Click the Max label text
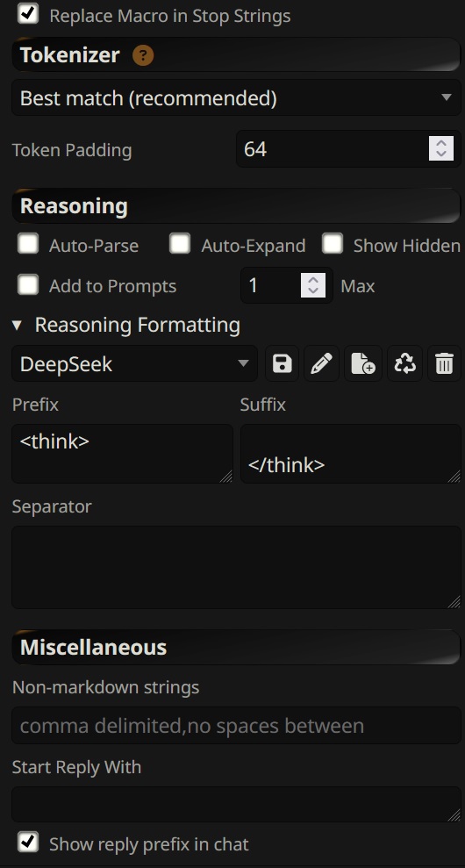Image resolution: width=465 pixels, height=868 pixels. [x=358, y=286]
